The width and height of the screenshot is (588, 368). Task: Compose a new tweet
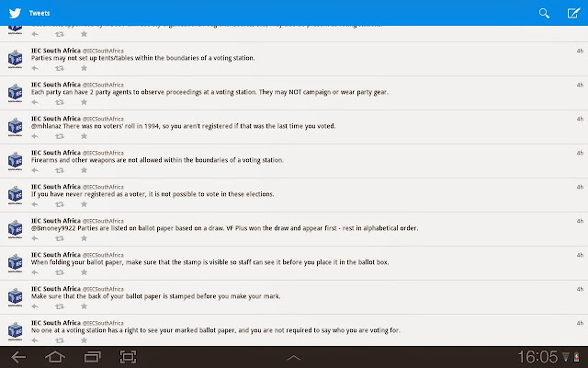[x=573, y=13]
